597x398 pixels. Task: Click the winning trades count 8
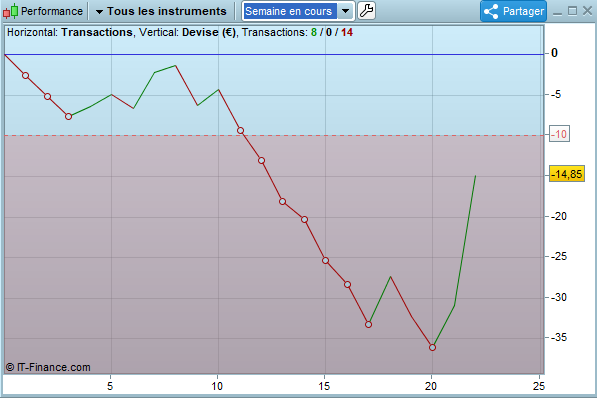(x=314, y=32)
